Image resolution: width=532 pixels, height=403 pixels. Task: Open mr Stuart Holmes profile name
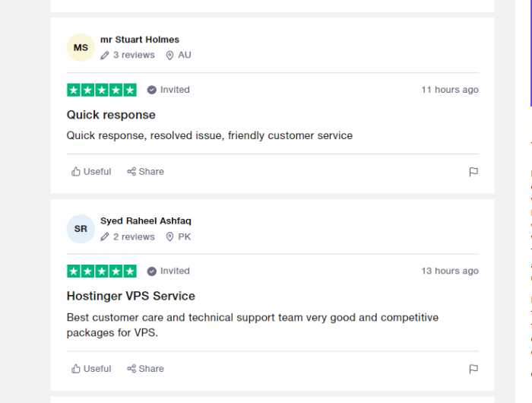[140, 40]
